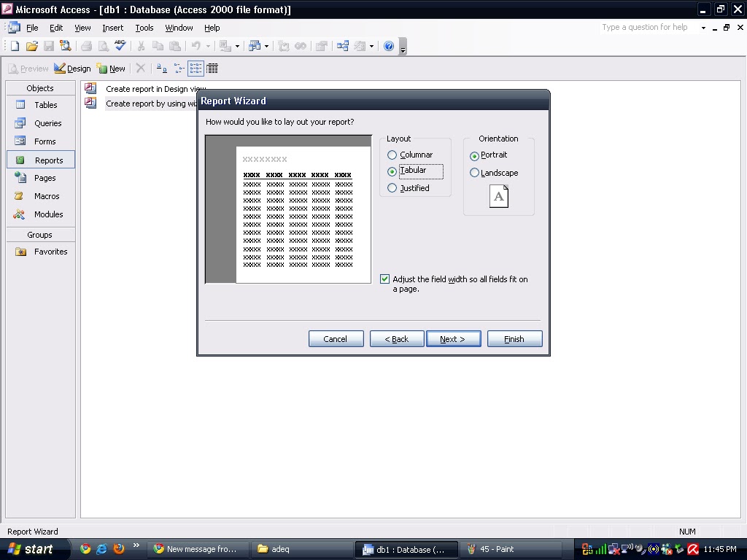Toggle Adjust the field width checkbox
747x560 pixels.
coord(385,279)
